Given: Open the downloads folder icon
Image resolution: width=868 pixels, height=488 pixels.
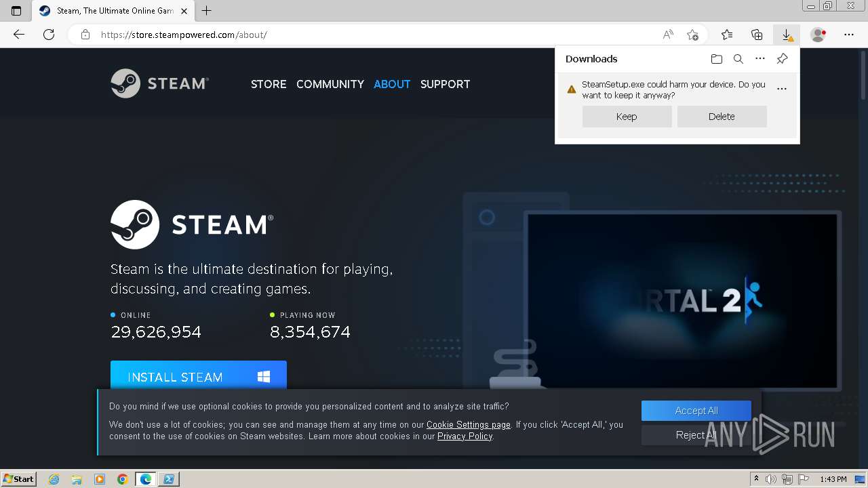Looking at the screenshot, I should click(717, 59).
